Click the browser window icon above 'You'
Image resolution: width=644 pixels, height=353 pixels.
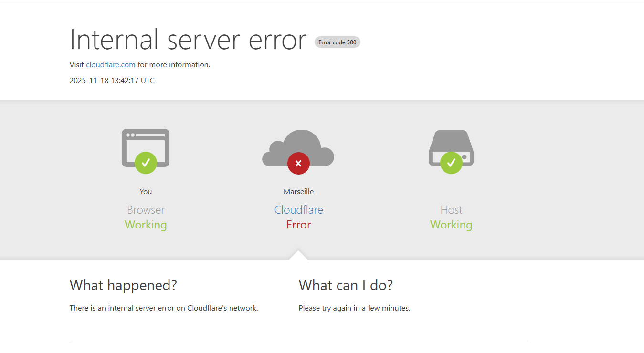click(145, 143)
